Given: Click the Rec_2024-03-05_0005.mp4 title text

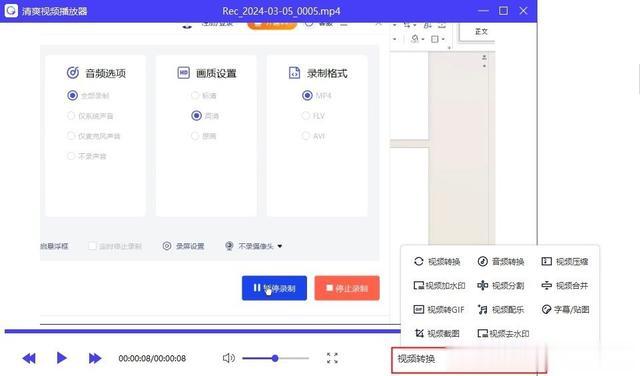Looking at the screenshot, I should pos(281,11).
